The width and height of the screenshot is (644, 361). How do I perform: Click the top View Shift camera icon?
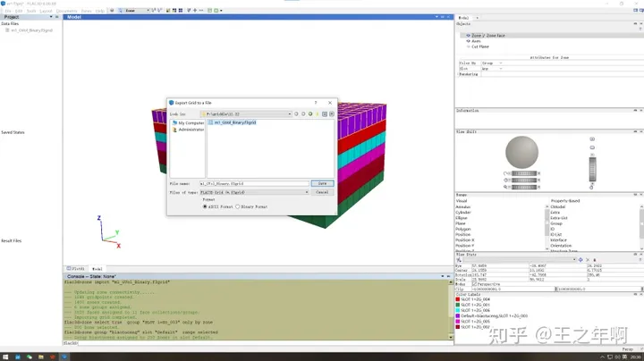pos(592,139)
